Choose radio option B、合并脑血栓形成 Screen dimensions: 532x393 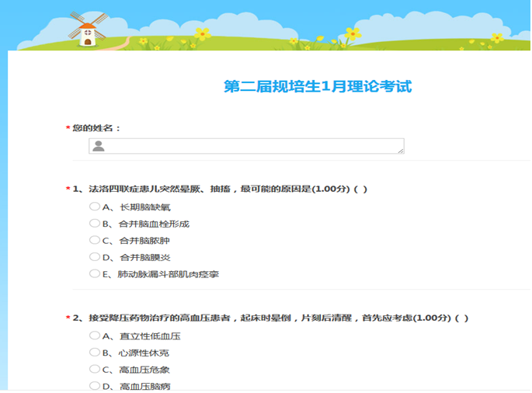[95, 224]
